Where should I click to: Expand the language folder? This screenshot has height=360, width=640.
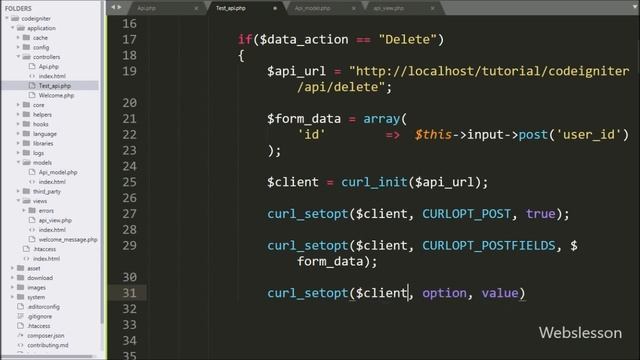18,134
